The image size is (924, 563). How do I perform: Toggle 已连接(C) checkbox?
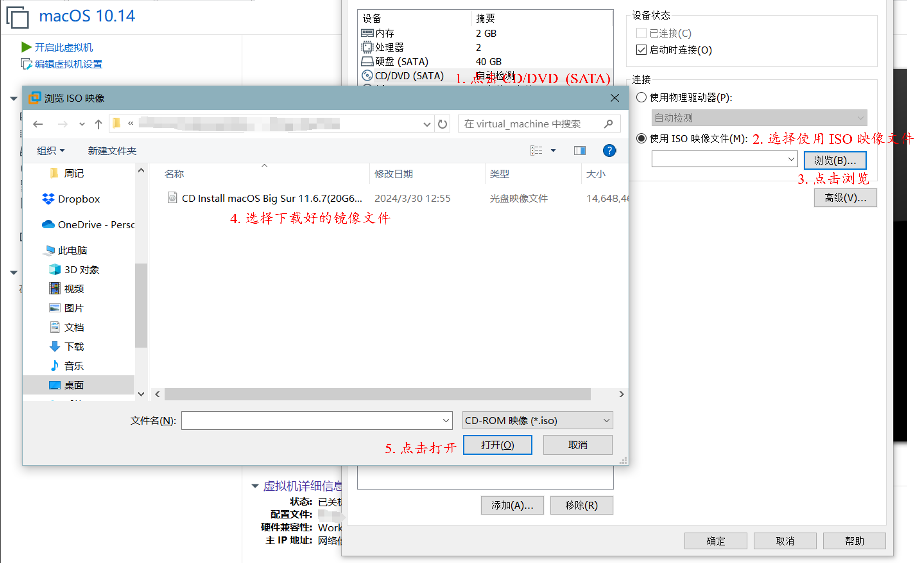coord(641,33)
